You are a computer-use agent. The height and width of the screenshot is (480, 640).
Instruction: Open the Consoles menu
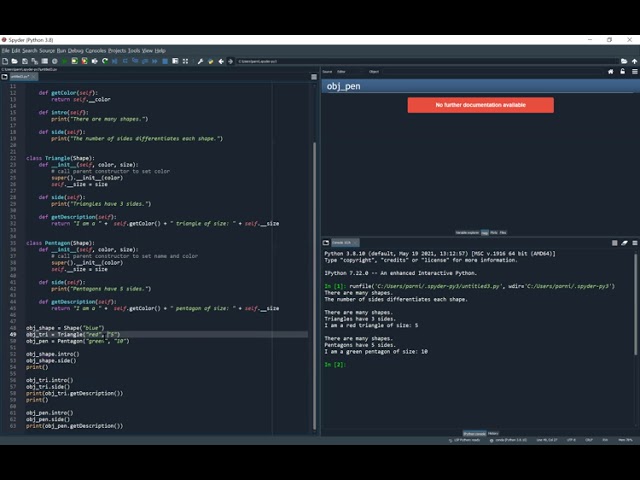tap(96, 51)
